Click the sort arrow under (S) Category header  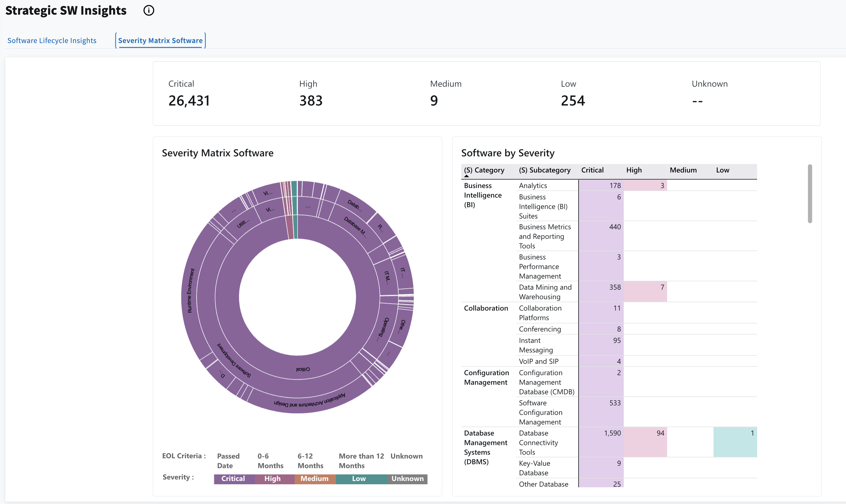coord(466,176)
